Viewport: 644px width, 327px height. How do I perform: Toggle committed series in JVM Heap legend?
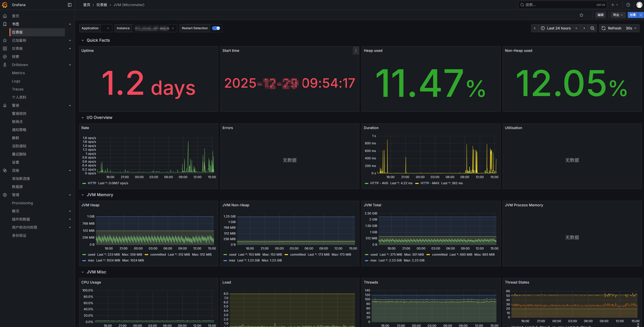pos(158,255)
